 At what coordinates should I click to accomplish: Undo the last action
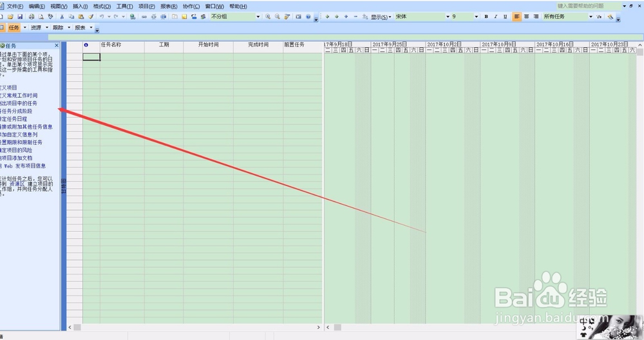[x=102, y=17]
